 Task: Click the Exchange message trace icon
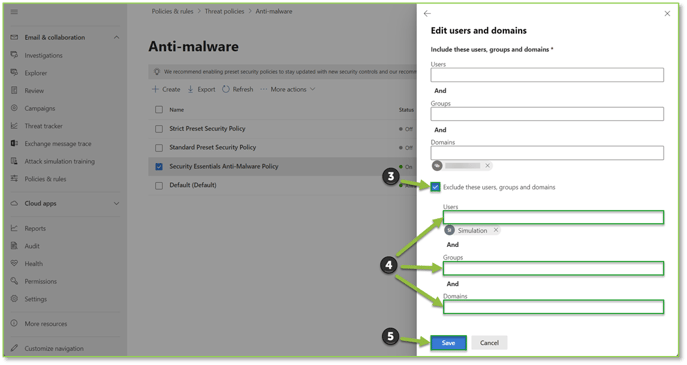pos(14,143)
